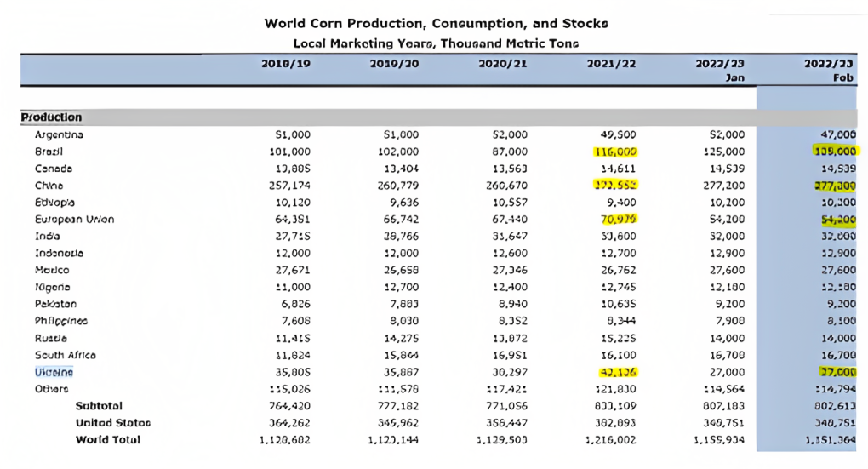Click the 'Mexico' row label

52,271
